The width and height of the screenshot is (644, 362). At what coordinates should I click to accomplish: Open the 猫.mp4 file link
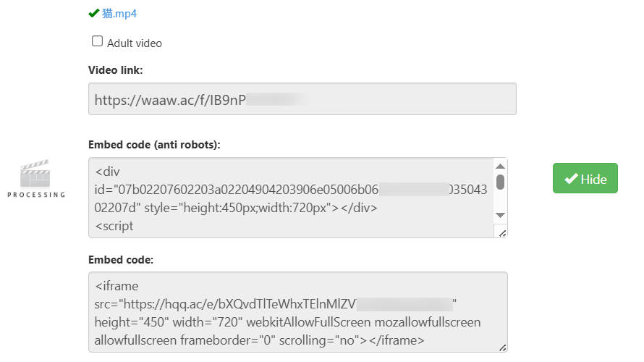point(119,13)
